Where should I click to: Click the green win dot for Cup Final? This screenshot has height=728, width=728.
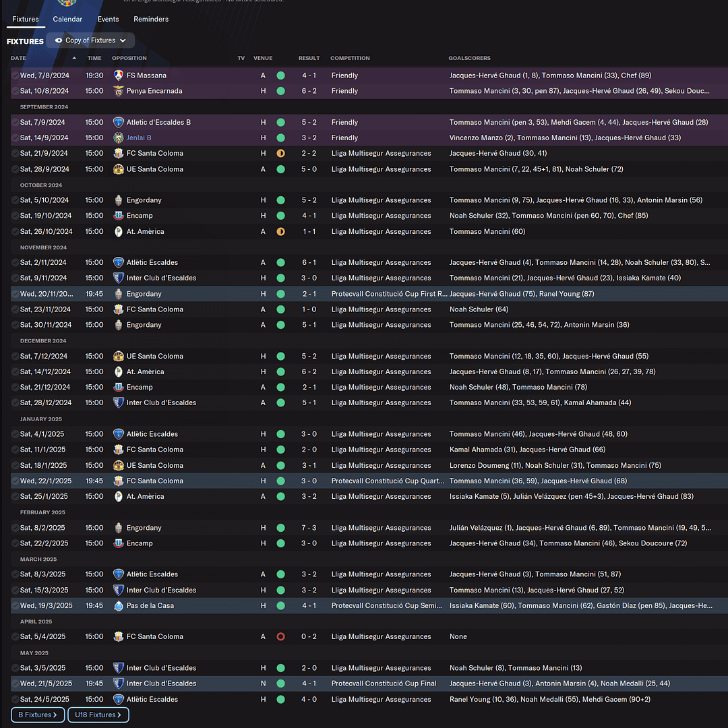pos(280,684)
